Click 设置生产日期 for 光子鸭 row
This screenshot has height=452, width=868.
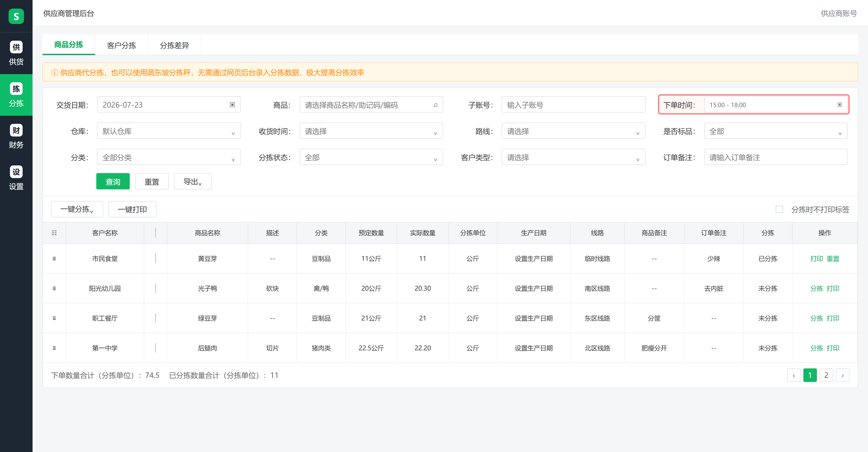[x=533, y=288]
